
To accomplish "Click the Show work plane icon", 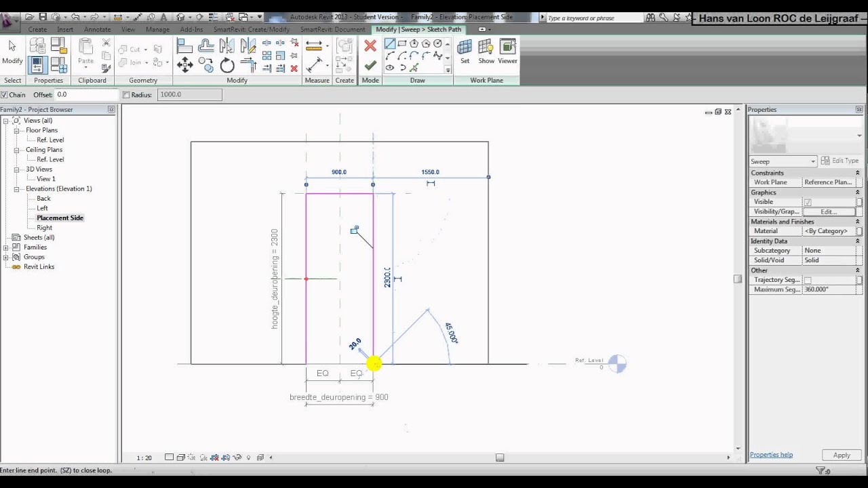I will click(x=486, y=51).
